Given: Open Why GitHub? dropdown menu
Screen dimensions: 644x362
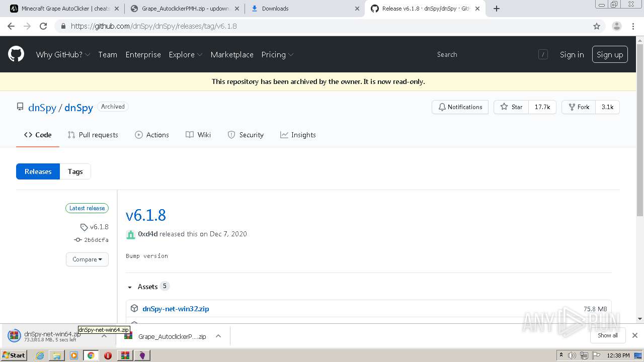Looking at the screenshot, I should pyautogui.click(x=63, y=54).
